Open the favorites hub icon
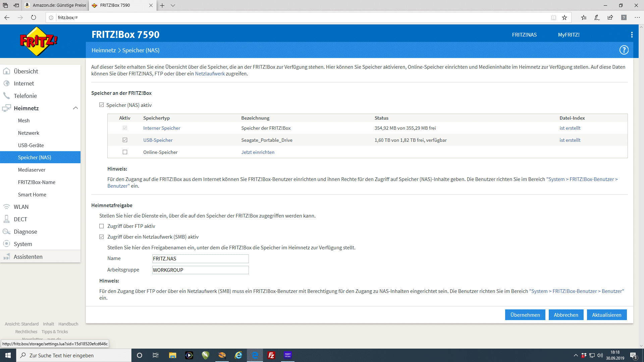Viewport: 644px width, 362px height. pyautogui.click(x=584, y=17)
